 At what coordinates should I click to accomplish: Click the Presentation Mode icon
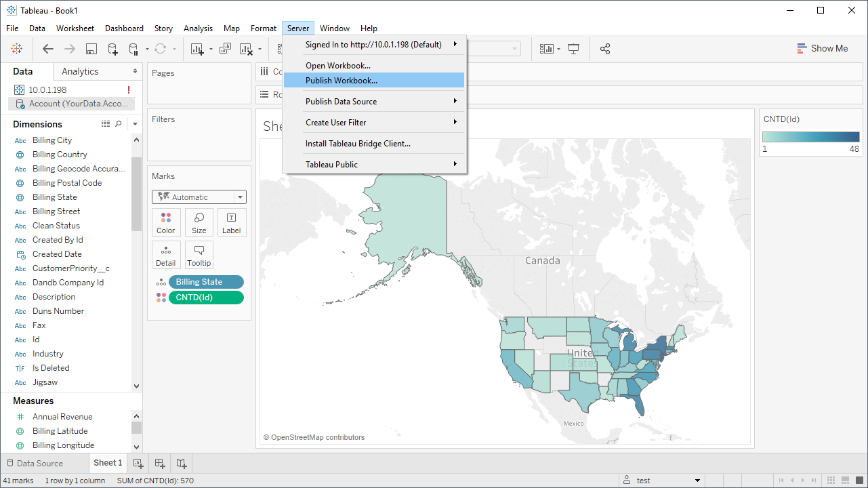(574, 49)
